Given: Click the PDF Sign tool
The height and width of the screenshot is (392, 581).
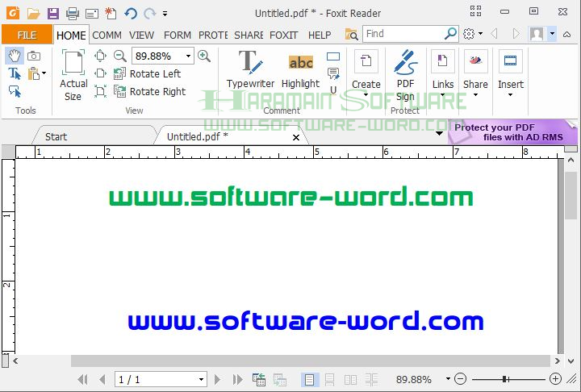Looking at the screenshot, I should point(405,76).
